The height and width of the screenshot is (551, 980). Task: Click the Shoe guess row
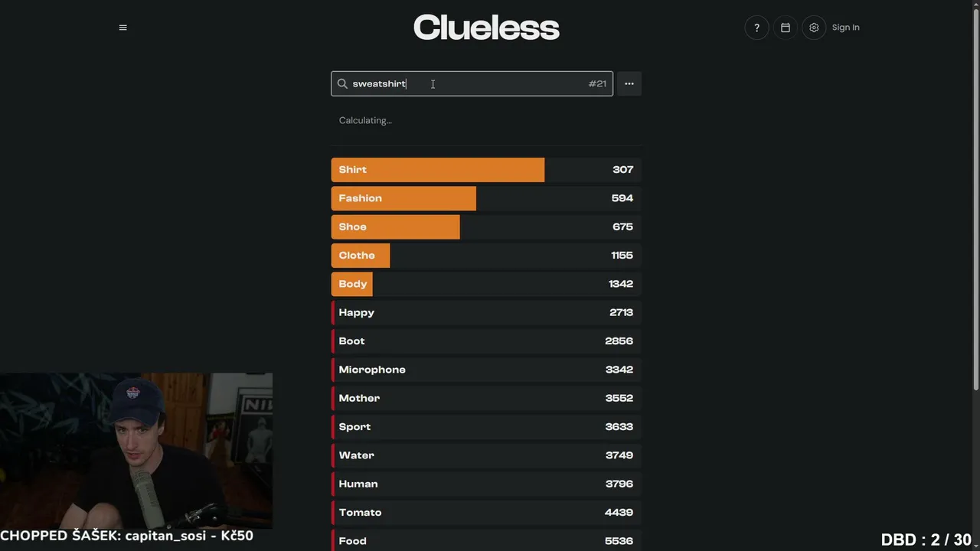(x=486, y=227)
